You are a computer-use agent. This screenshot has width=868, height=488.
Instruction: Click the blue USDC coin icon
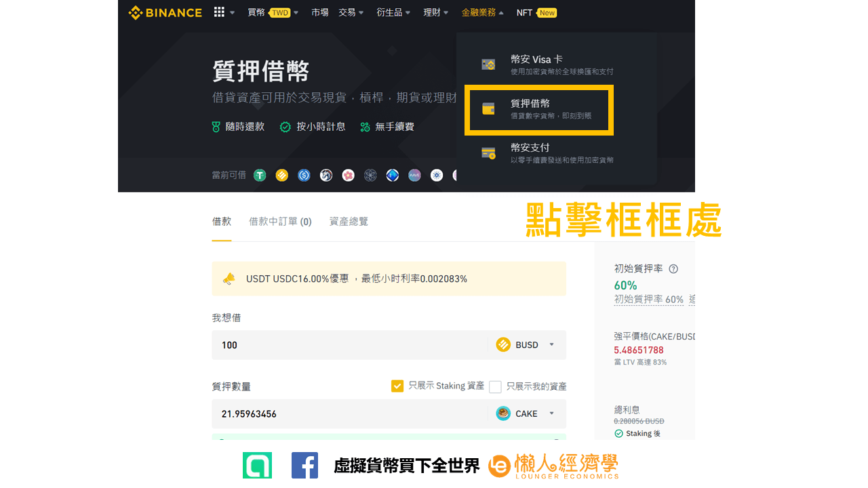coord(304,176)
